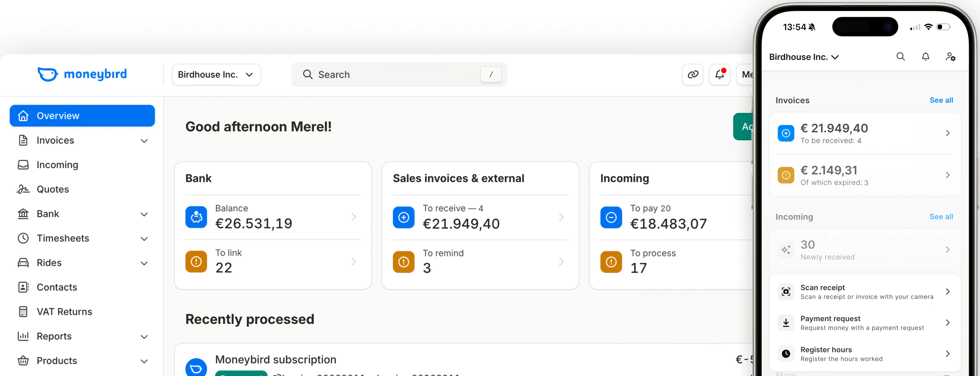The image size is (980, 376).
Task: Open the Birdhouse Inc. company dropdown
Action: point(216,74)
